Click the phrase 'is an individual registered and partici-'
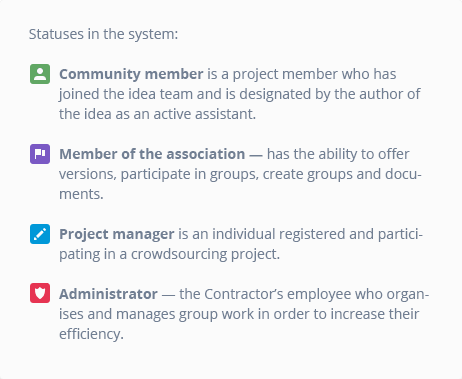Viewport: 462px width, 379px height. [301, 234]
